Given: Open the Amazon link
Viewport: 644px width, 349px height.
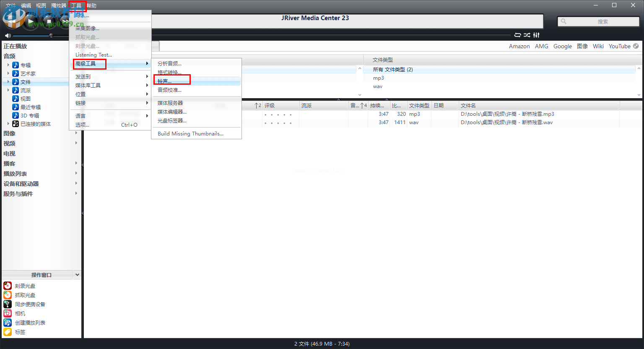Looking at the screenshot, I should click(x=519, y=46).
